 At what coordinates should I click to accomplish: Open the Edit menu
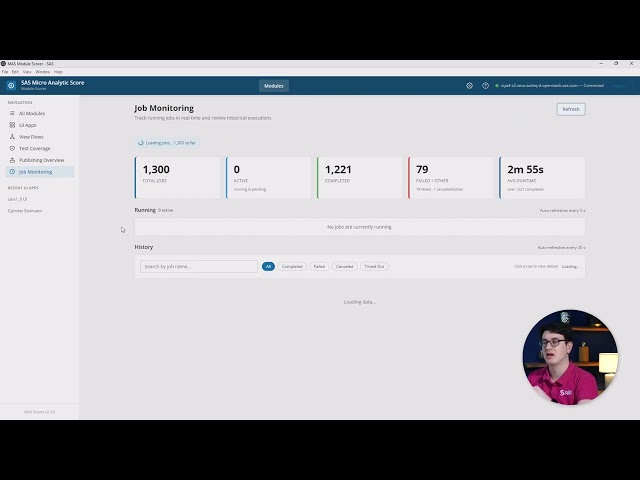(x=15, y=72)
